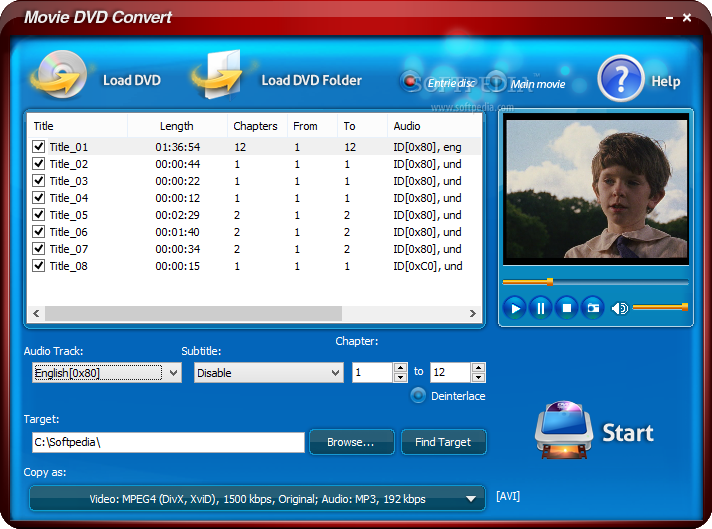This screenshot has width=712, height=529.
Task: Toggle the Deinterlace option
Action: pos(418,396)
